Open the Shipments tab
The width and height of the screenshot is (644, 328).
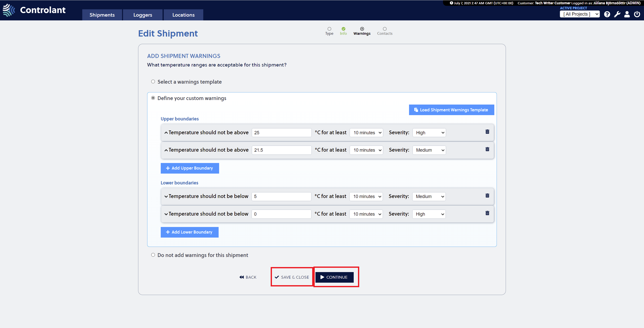[x=102, y=15]
